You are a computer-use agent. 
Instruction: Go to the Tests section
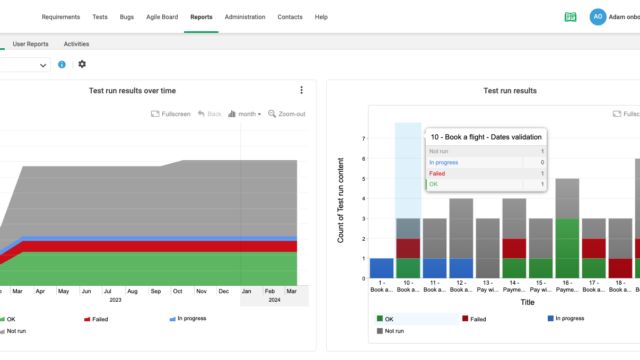click(x=100, y=17)
